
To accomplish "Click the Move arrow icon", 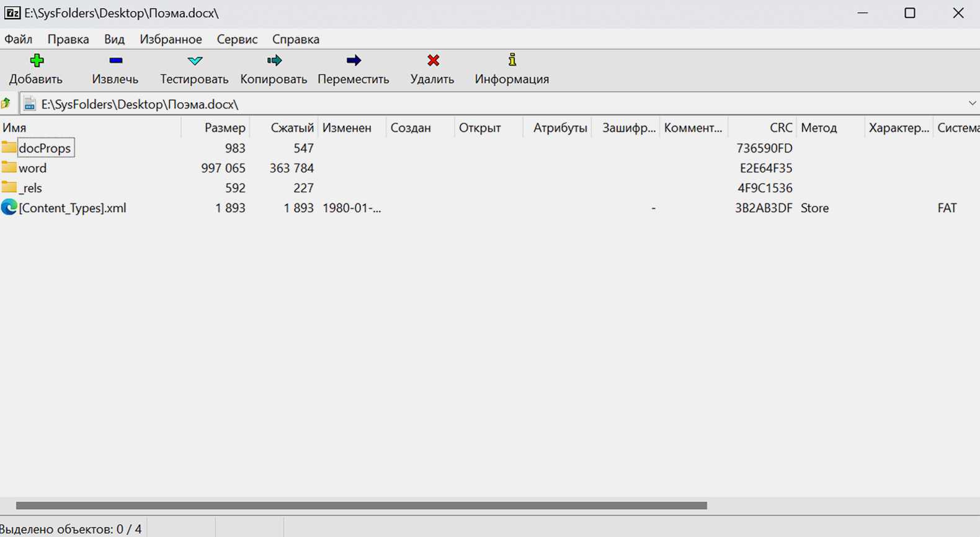I will pos(354,60).
